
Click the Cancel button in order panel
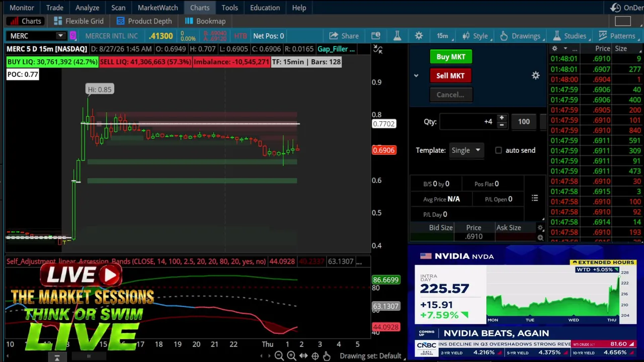coord(450,95)
